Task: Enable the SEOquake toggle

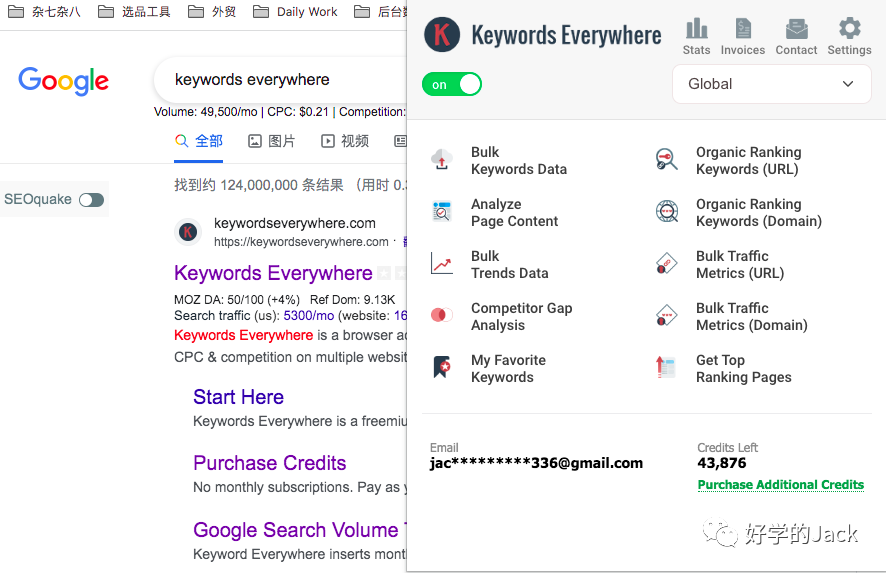Action: tap(91, 199)
